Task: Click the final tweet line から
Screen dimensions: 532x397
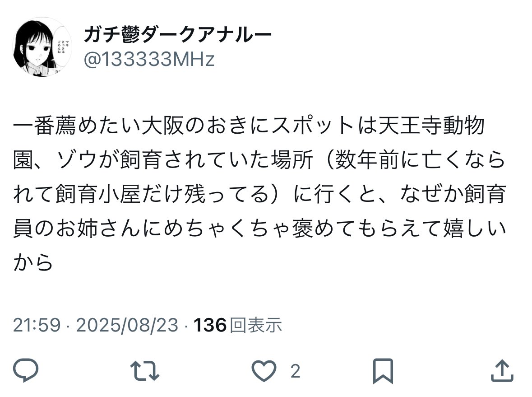Action: coord(33,262)
